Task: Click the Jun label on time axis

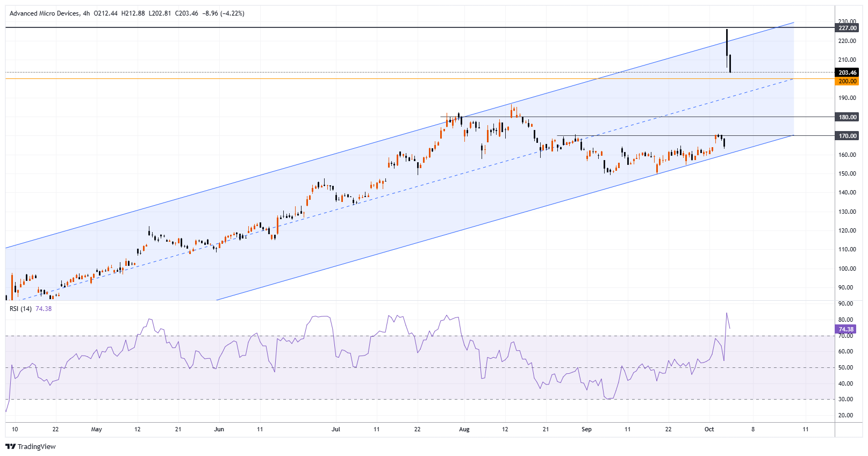Action: pos(219,429)
